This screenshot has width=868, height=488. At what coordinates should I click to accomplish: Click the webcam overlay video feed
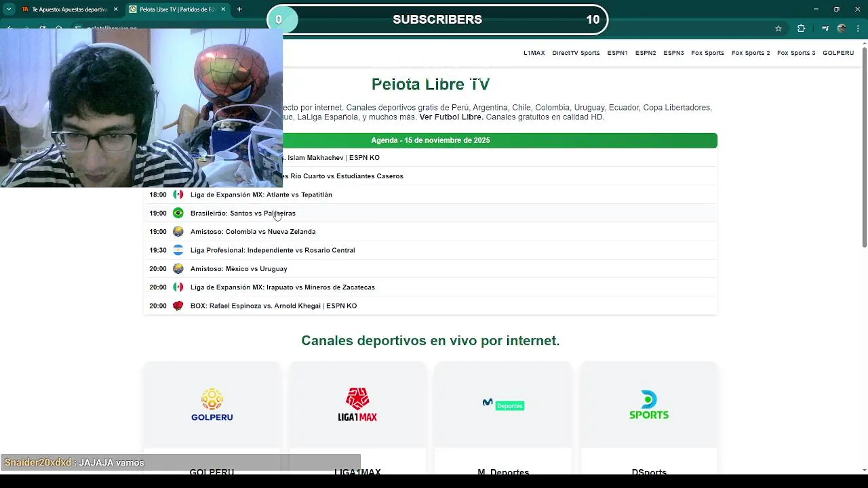tap(141, 108)
